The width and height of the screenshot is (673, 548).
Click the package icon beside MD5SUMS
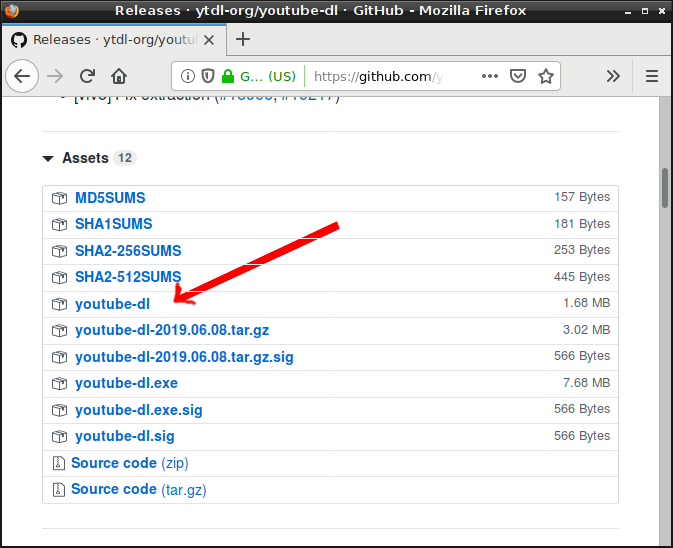pos(60,198)
